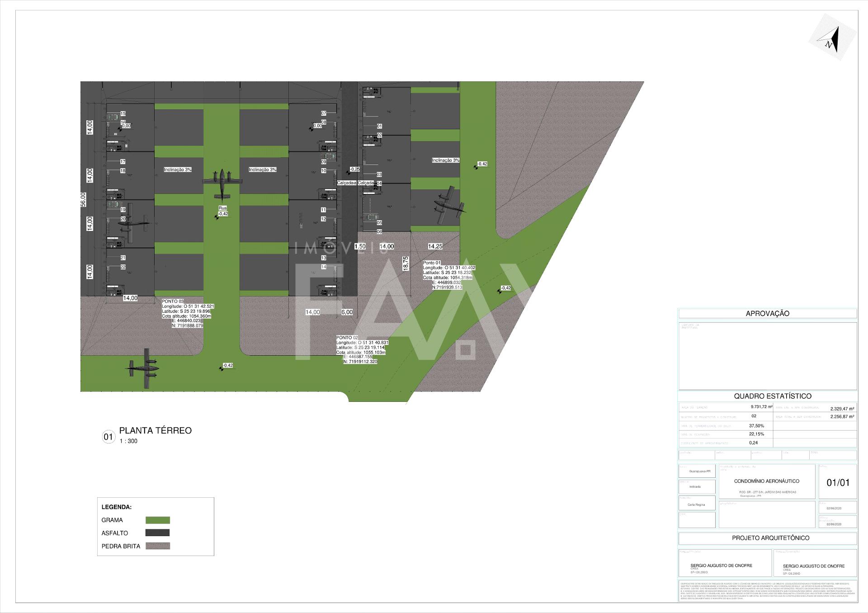Image resolution: width=868 pixels, height=613 pixels.
Task: Click hangar number label 22
Action: coord(123,267)
